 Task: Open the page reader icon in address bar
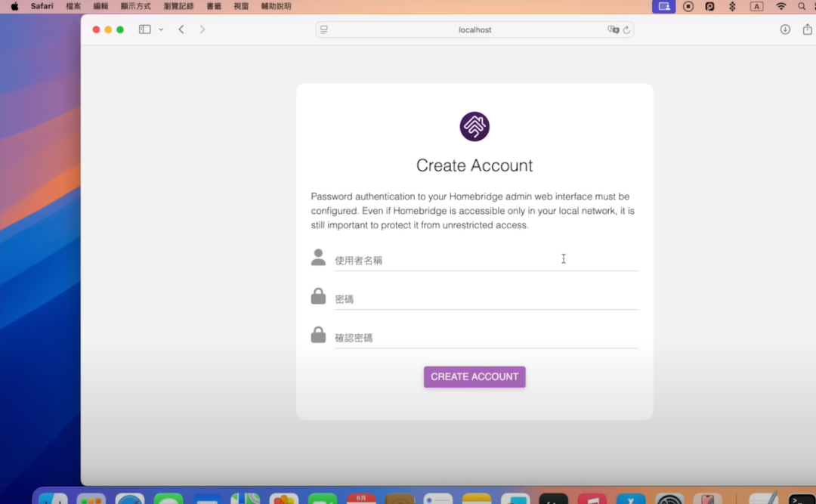(x=324, y=29)
